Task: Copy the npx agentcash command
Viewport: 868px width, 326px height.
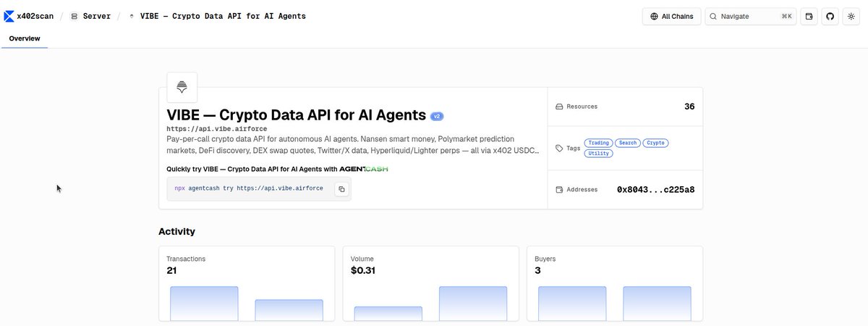Action: 342,188
